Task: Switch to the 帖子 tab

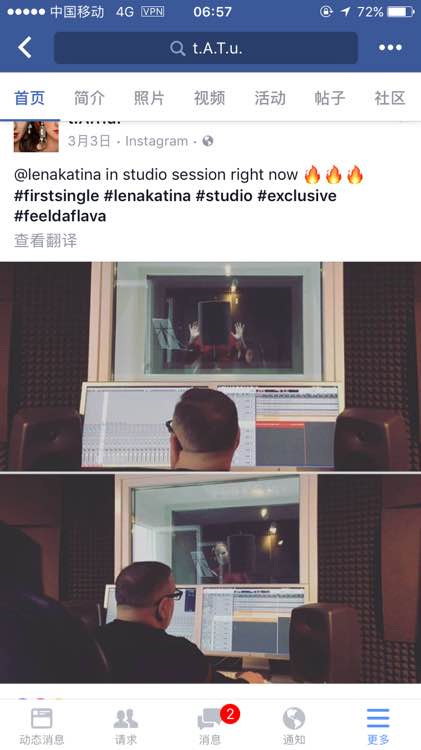Action: (330, 98)
